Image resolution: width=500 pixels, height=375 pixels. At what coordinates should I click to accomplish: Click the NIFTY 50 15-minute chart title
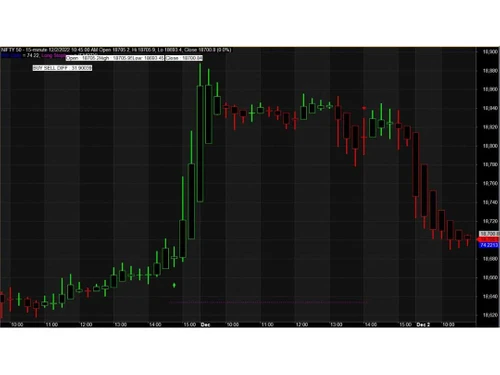pyautogui.click(x=116, y=50)
